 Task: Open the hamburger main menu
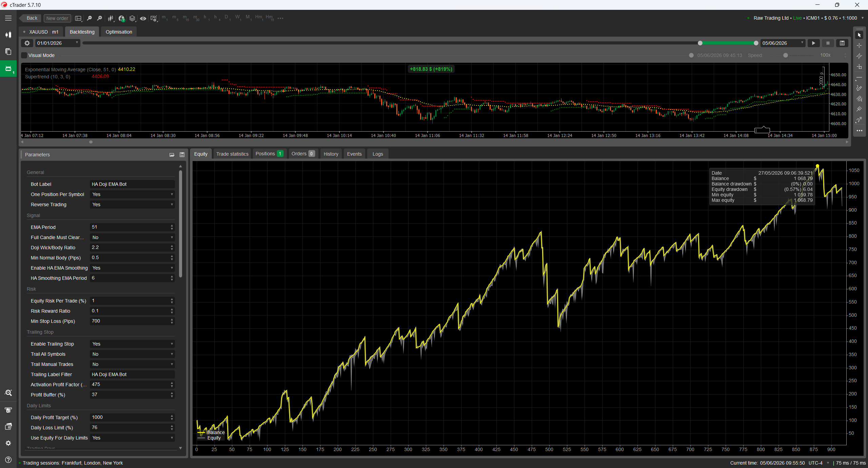pyautogui.click(x=8, y=18)
